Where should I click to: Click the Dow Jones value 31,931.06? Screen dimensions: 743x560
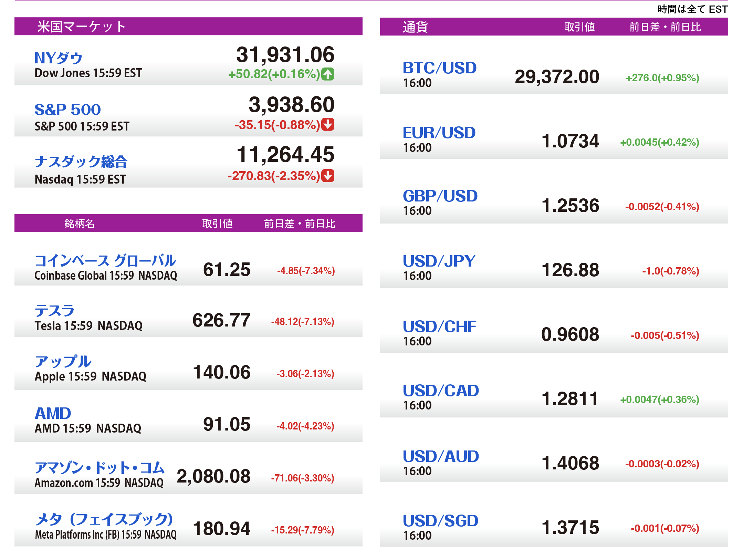pos(285,55)
